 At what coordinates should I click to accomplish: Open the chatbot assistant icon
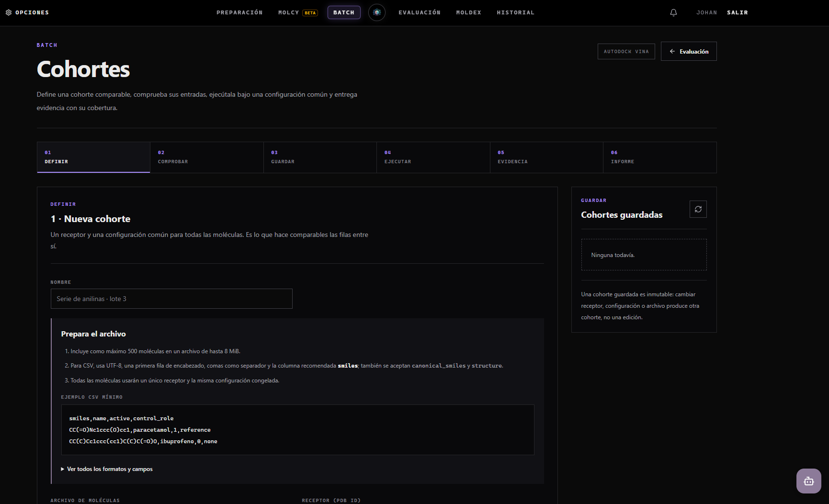(x=808, y=481)
